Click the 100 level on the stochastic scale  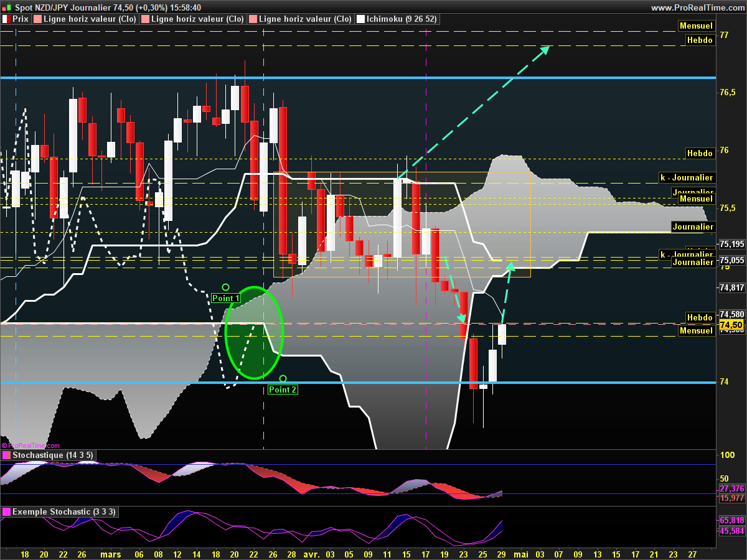tap(726, 455)
